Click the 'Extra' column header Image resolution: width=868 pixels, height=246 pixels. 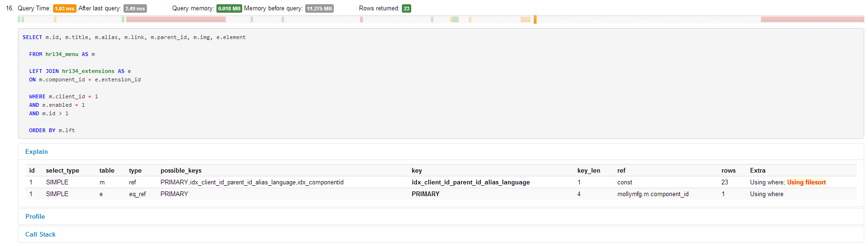point(757,170)
